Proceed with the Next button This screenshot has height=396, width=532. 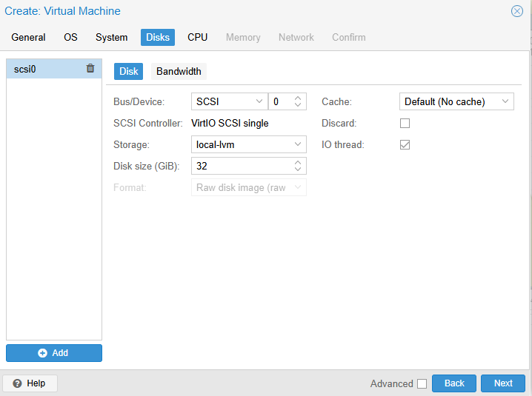click(503, 383)
